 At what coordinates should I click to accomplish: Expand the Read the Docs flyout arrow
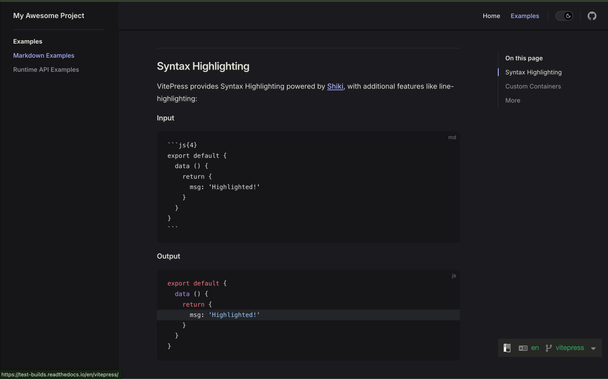(593, 348)
